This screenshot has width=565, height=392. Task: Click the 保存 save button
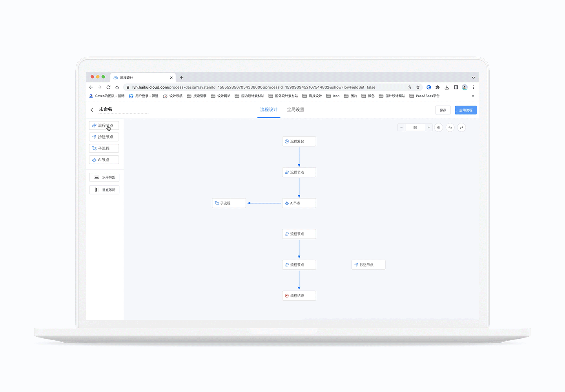pyautogui.click(x=443, y=110)
